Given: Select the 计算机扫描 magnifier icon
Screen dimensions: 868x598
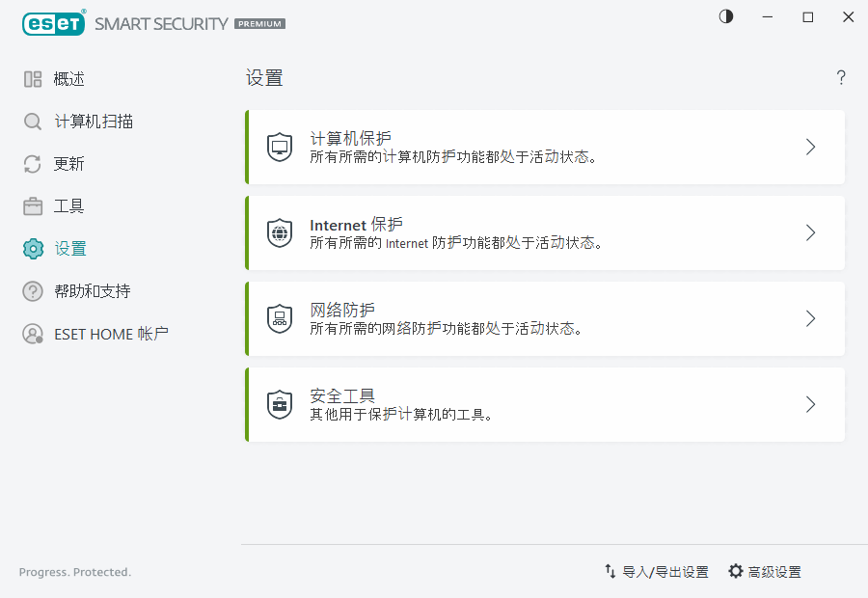Looking at the screenshot, I should click(32, 121).
